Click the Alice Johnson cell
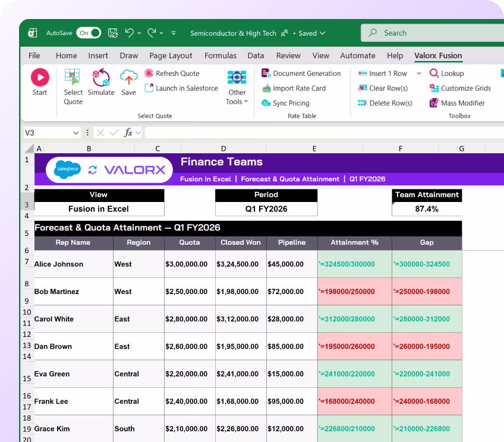The image size is (504, 442). [74, 264]
